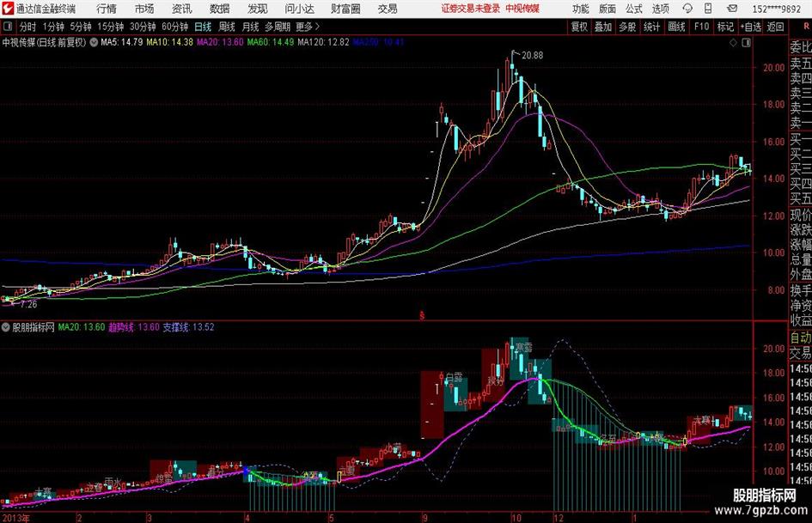Open the 公式 menu
Image resolution: width=812 pixels, height=523 pixels.
click(634, 9)
